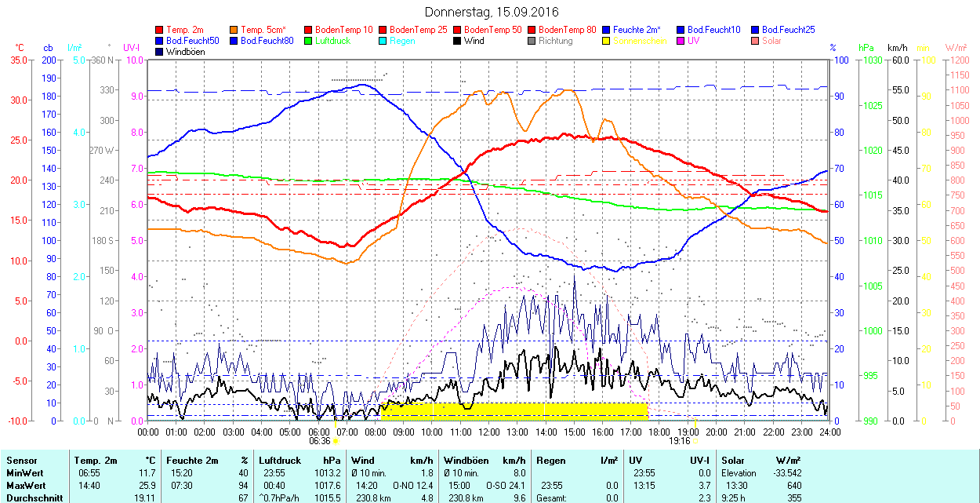Viewport: 980px width, 503px height.
Task: Click the wind maximum value 12.4
Action: [425, 486]
